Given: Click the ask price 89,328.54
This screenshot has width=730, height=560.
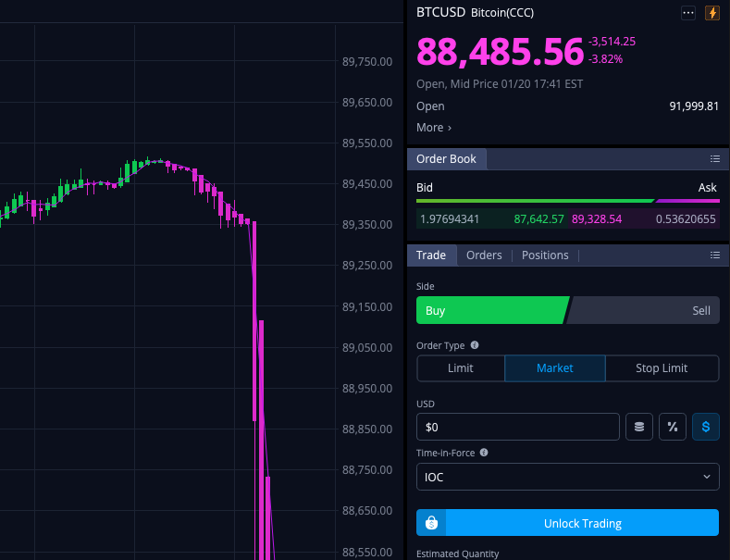Looking at the screenshot, I should pyautogui.click(x=597, y=219).
